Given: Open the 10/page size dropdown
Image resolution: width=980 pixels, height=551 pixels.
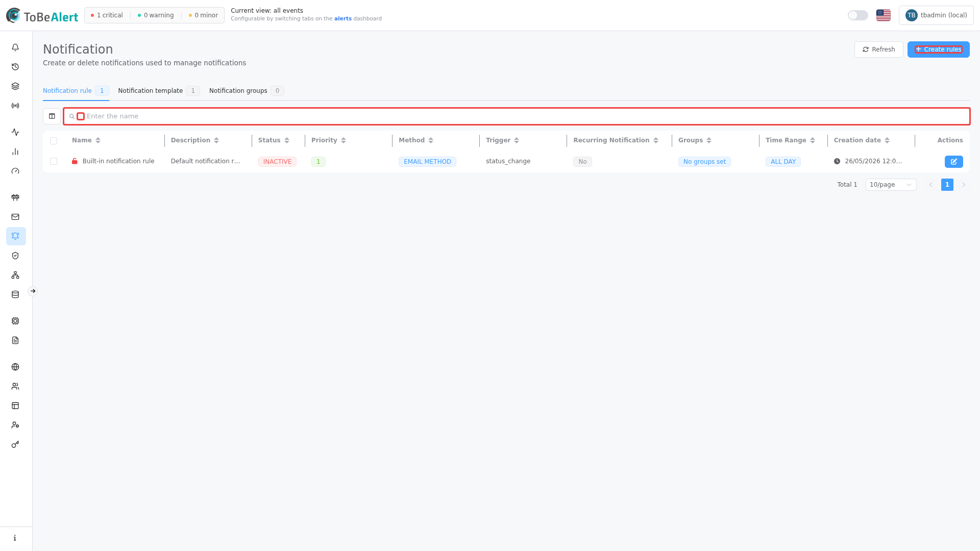Looking at the screenshot, I should pyautogui.click(x=891, y=185).
